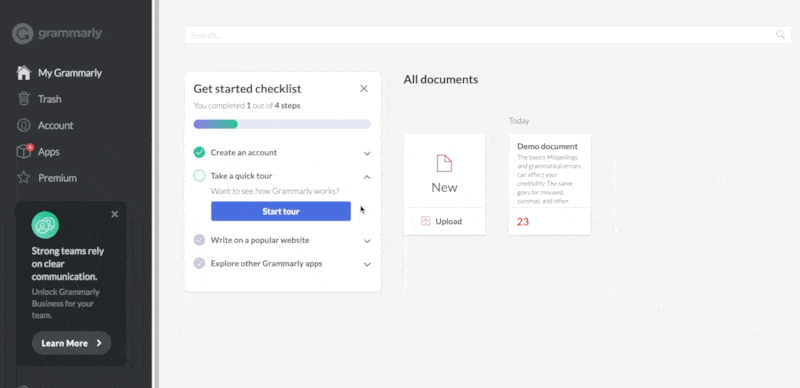Dismiss the Grammarly Business promo card

[115, 214]
